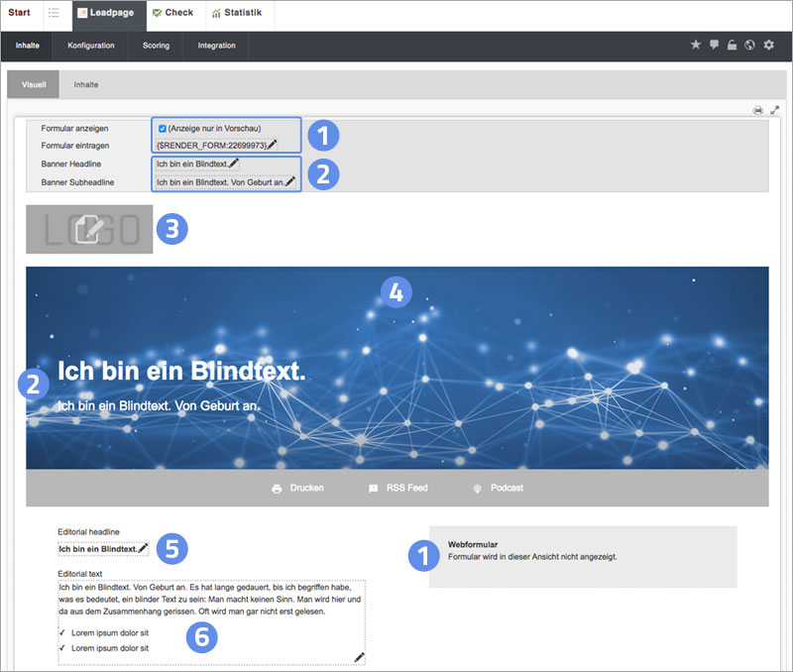Viewport: 793px width, 672px height.
Task: Click the favorite star icon
Action: pyautogui.click(x=695, y=46)
